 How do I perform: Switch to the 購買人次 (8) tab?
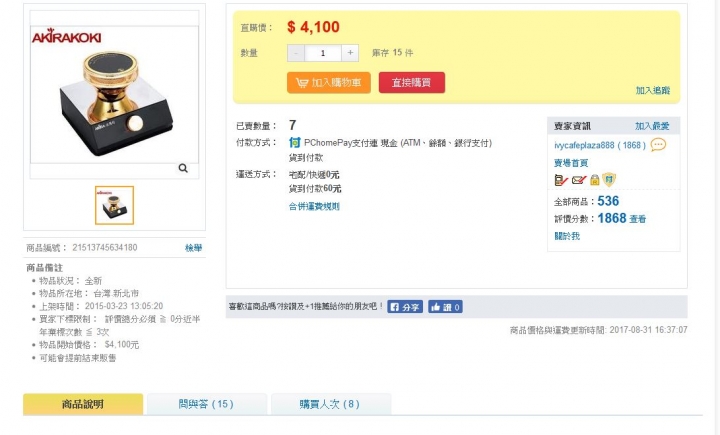pos(330,404)
